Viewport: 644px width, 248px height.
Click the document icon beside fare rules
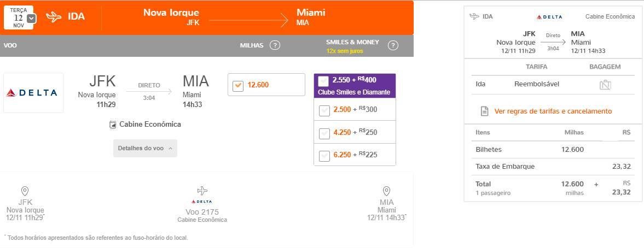(485, 111)
